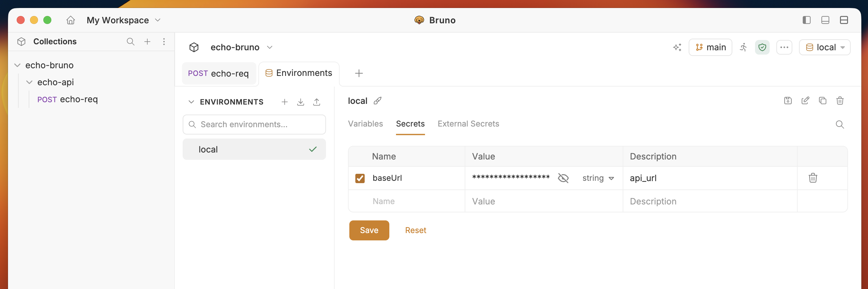The image size is (868, 289).
Task: Open the My Workspace dropdown
Action: pyautogui.click(x=124, y=20)
